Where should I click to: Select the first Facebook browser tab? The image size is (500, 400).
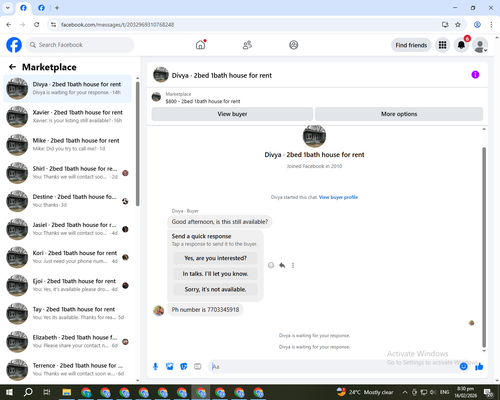pyautogui.click(x=23, y=8)
